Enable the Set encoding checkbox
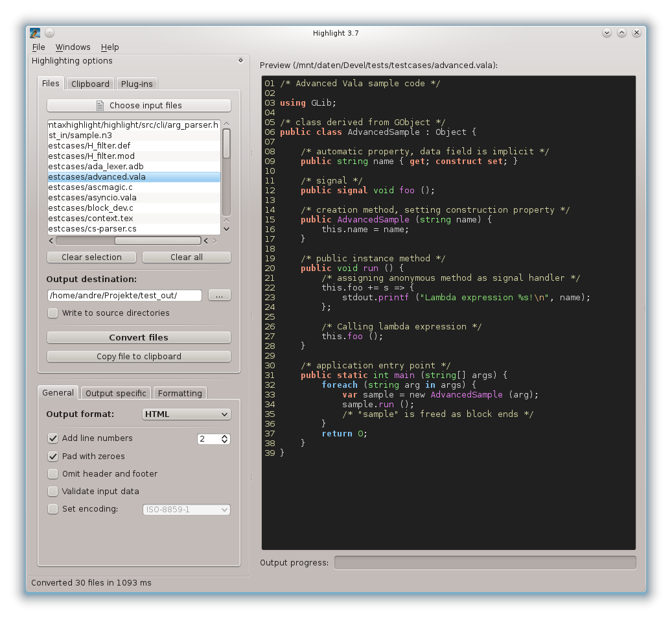 [52, 509]
